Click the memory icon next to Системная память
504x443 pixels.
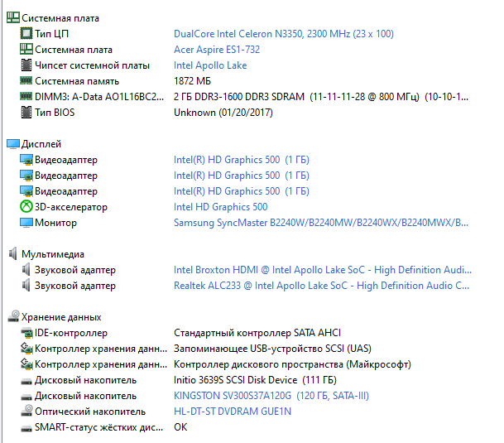coord(26,80)
